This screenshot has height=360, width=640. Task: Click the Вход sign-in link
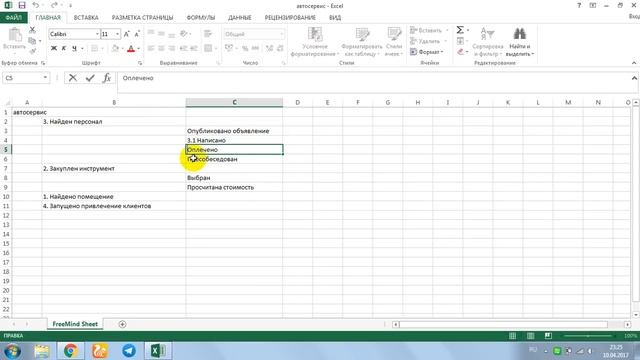click(634, 16)
